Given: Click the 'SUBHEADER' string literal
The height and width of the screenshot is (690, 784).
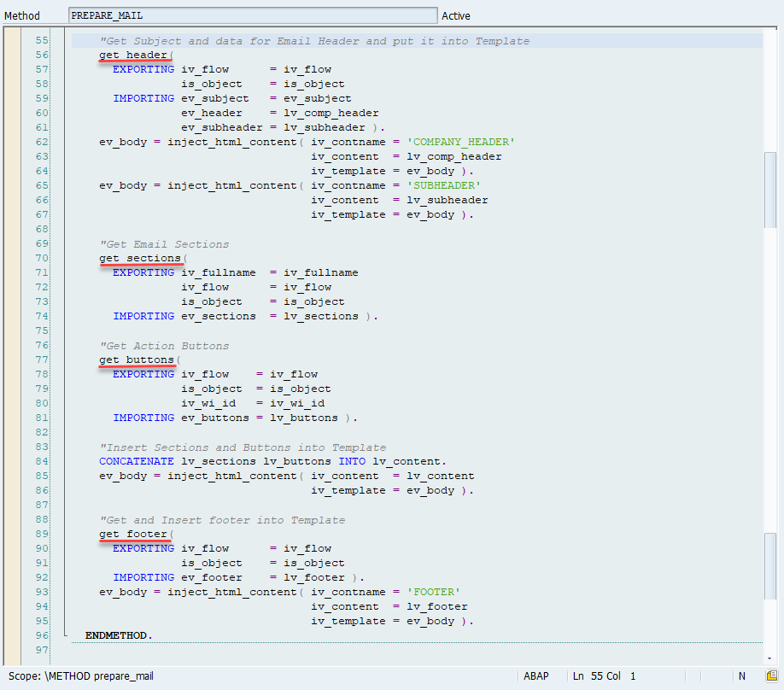Looking at the screenshot, I should click(443, 185).
